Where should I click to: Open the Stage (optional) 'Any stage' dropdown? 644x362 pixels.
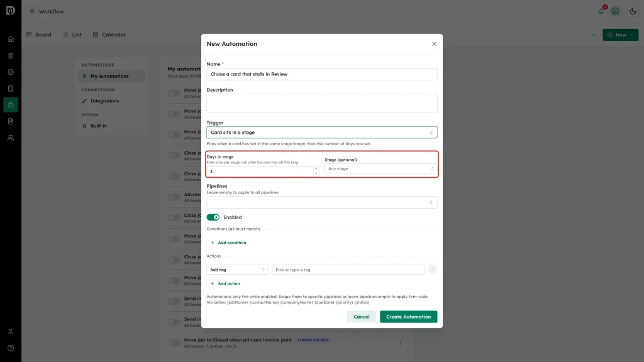tap(380, 168)
